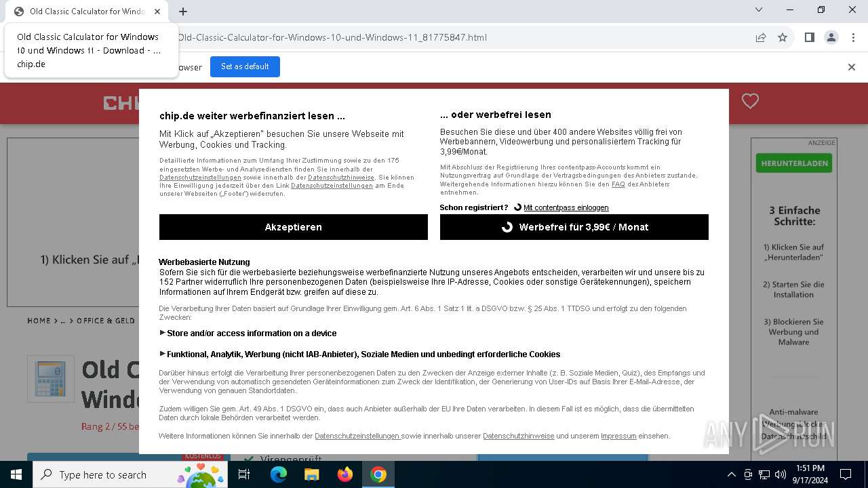Screen dimensions: 868x488
Task: Open network status tray icon
Action: [764, 474]
